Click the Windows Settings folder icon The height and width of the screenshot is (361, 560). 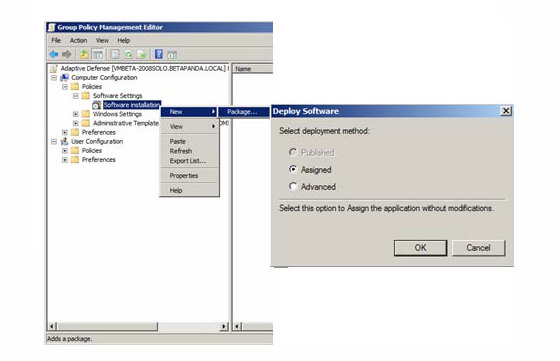(x=86, y=114)
